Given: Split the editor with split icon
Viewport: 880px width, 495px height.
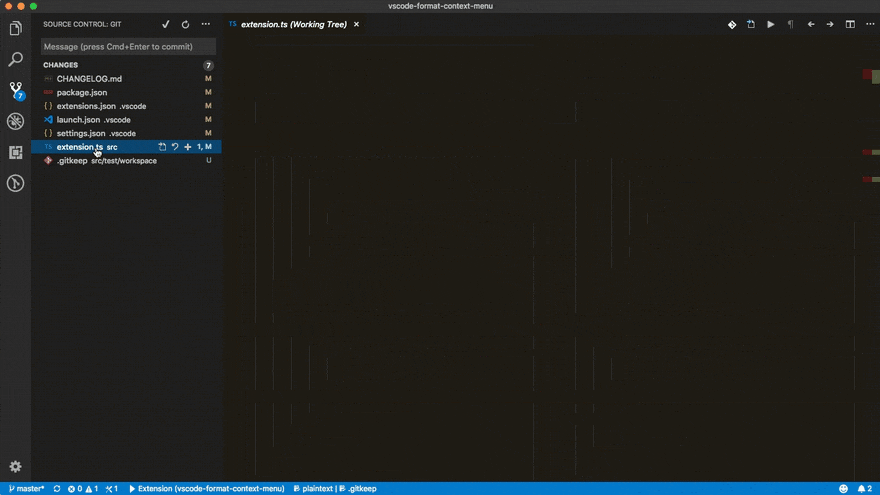Looking at the screenshot, I should [x=850, y=24].
